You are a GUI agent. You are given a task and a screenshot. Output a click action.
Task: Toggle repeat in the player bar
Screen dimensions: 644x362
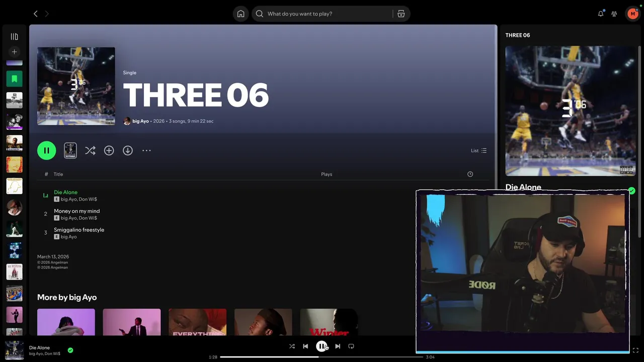[x=351, y=346]
